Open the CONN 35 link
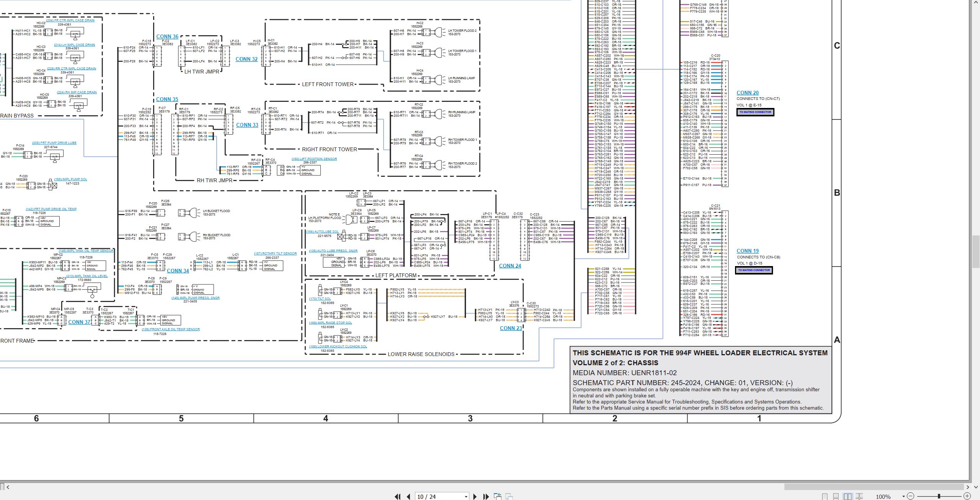980x500 pixels. point(167,100)
